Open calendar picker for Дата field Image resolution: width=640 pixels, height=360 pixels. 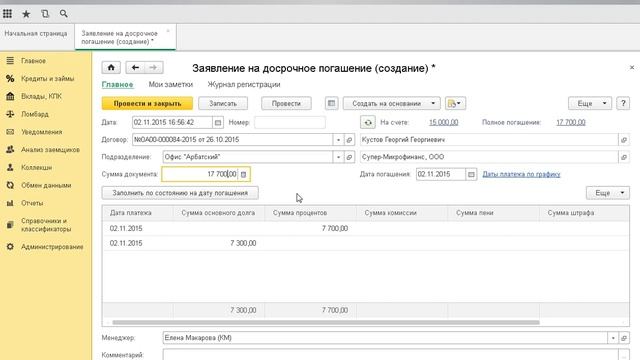(x=218, y=122)
